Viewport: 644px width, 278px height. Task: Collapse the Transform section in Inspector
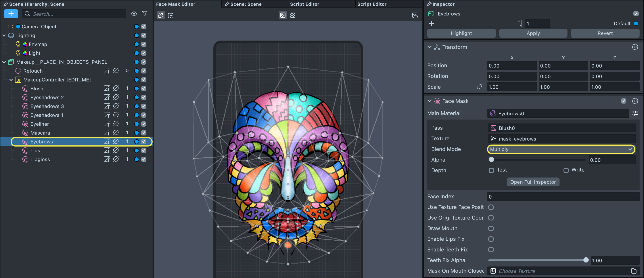pyautogui.click(x=429, y=47)
